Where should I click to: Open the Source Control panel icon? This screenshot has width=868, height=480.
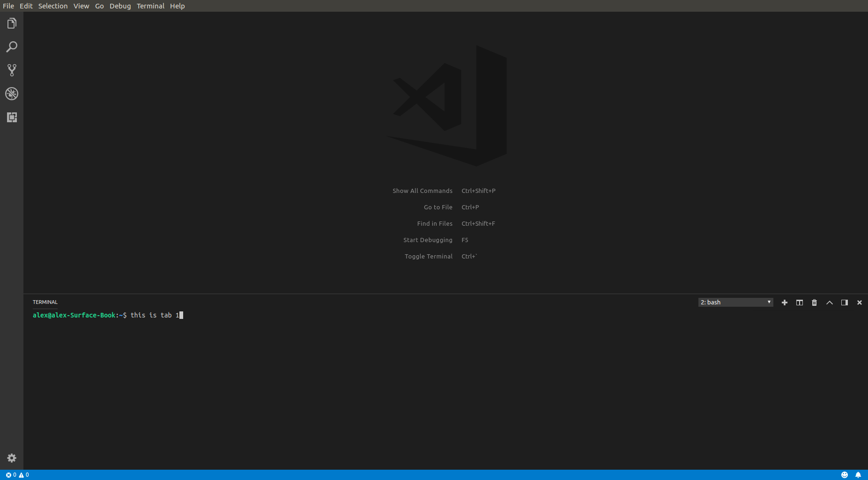[12, 70]
